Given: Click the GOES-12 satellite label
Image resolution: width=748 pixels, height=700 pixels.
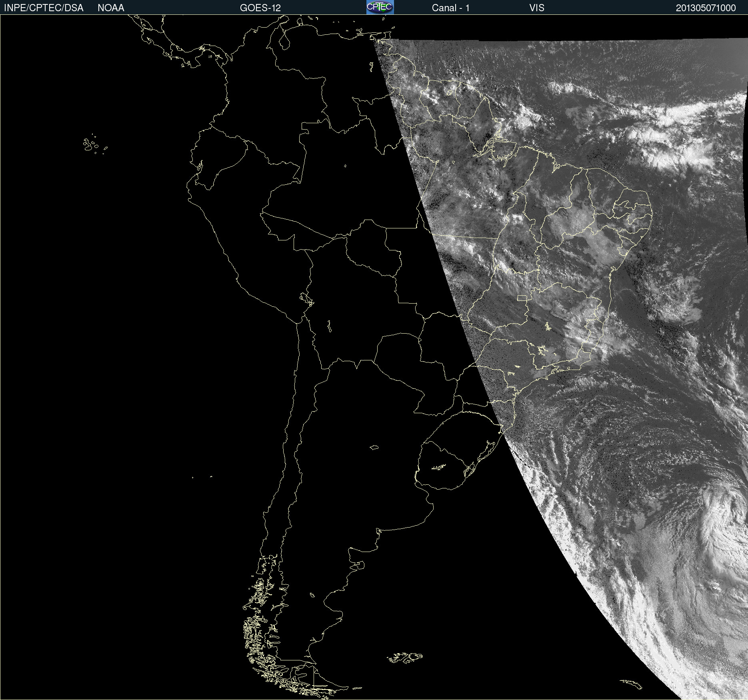Looking at the screenshot, I should click(x=260, y=8).
